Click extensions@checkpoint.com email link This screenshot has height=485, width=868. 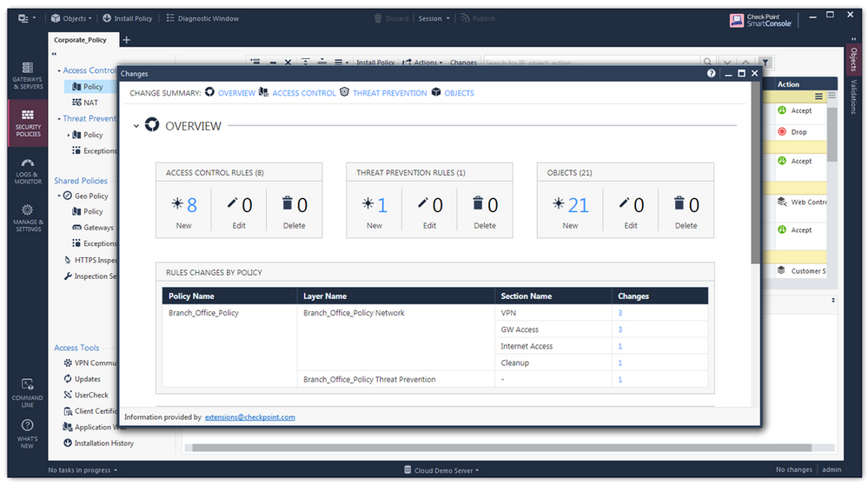(249, 417)
